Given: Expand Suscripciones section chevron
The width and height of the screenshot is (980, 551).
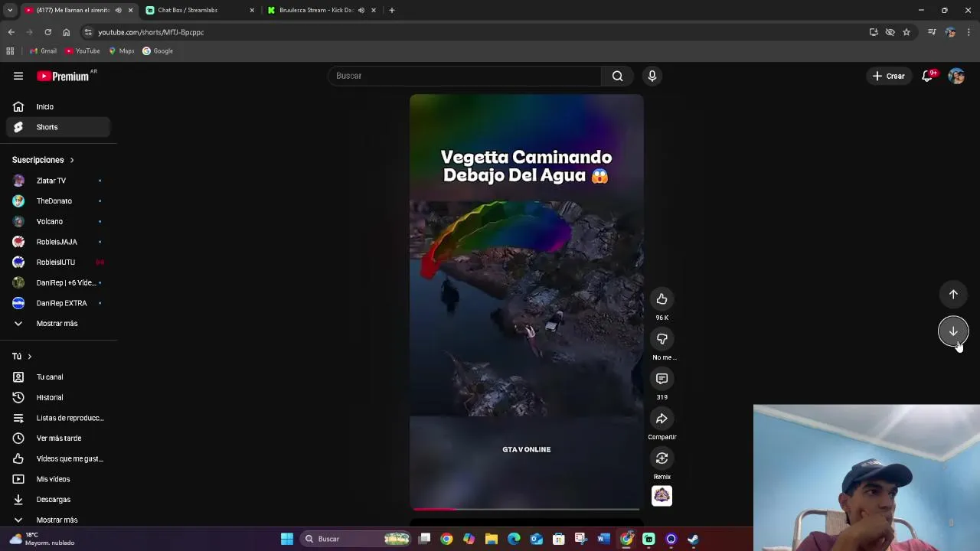Looking at the screenshot, I should (72, 160).
